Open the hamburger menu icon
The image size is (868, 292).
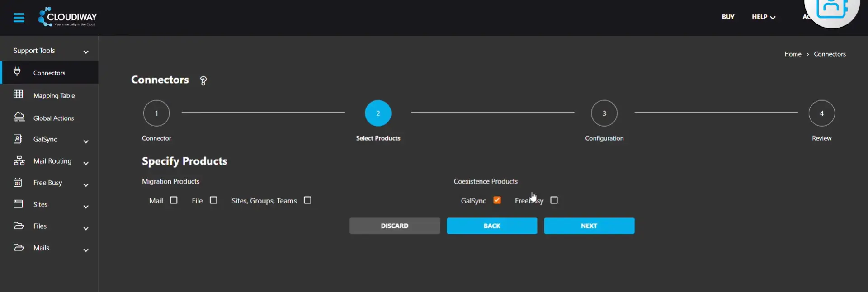pyautogui.click(x=19, y=18)
